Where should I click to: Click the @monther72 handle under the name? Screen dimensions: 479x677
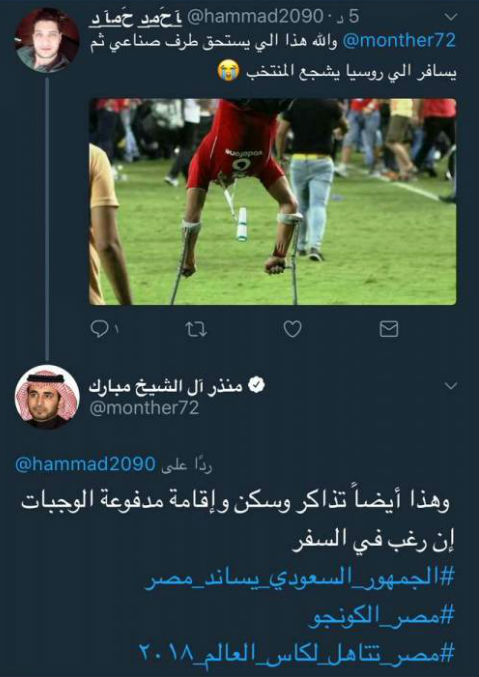coord(144,408)
